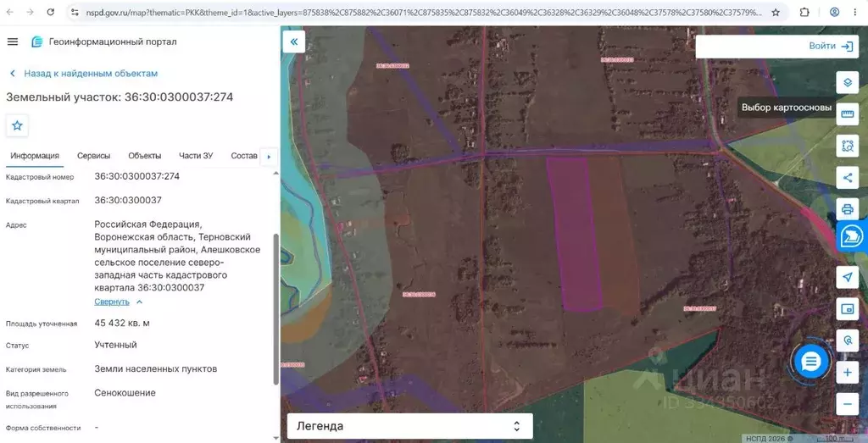The image size is (868, 443).
Task: Click Земли населенных пунктов category value
Action: click(156, 369)
